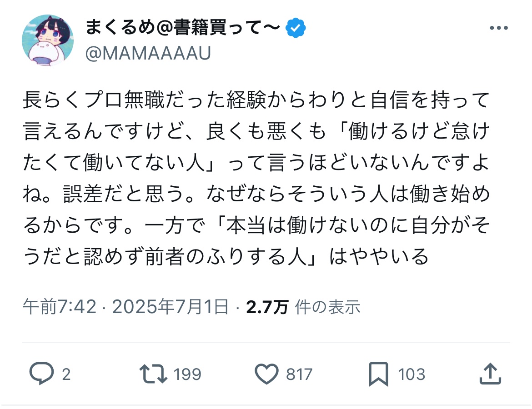Screen dimensions: 532x409
Task: Click the bookmark count 103
Action: (412, 374)
